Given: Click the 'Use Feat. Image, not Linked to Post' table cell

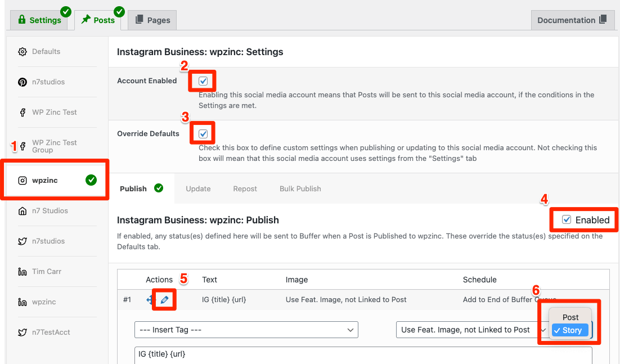Looking at the screenshot, I should coord(346,300).
